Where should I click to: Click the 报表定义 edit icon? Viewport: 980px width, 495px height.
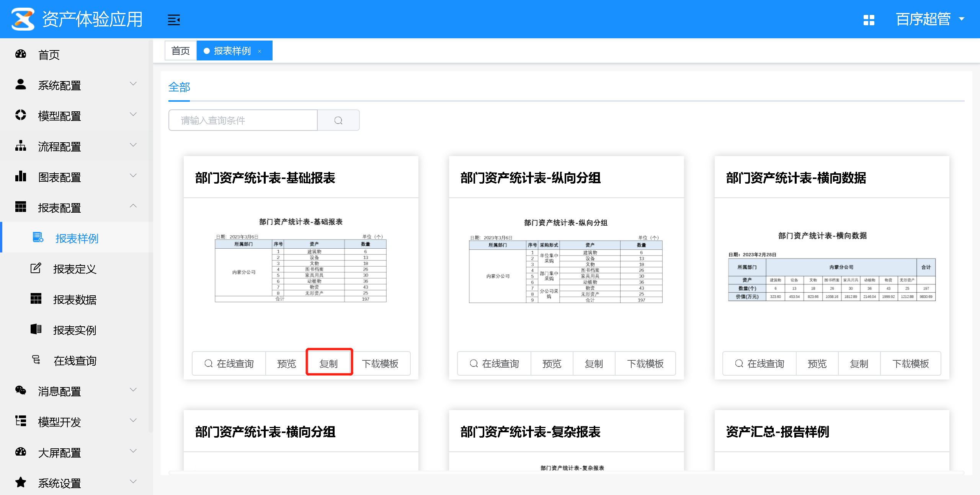point(36,268)
